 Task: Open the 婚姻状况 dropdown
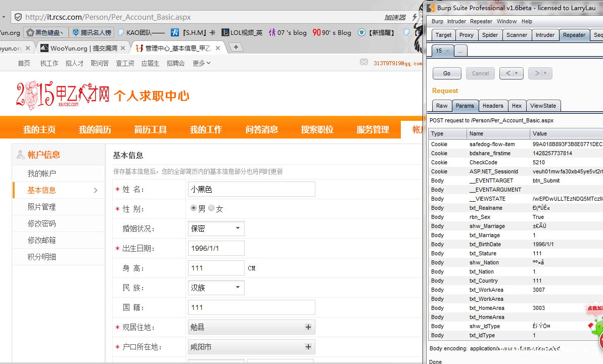pos(216,229)
